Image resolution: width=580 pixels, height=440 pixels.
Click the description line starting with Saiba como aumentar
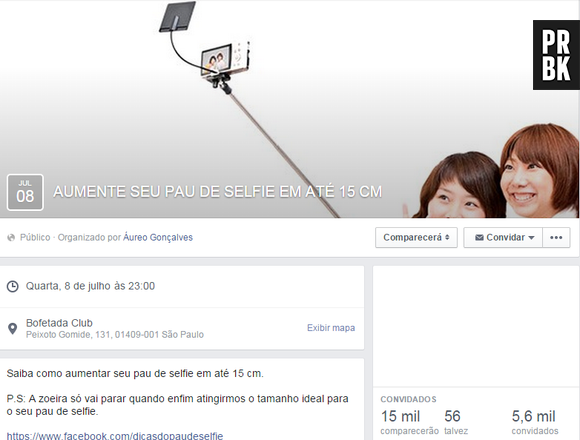pyautogui.click(x=135, y=373)
